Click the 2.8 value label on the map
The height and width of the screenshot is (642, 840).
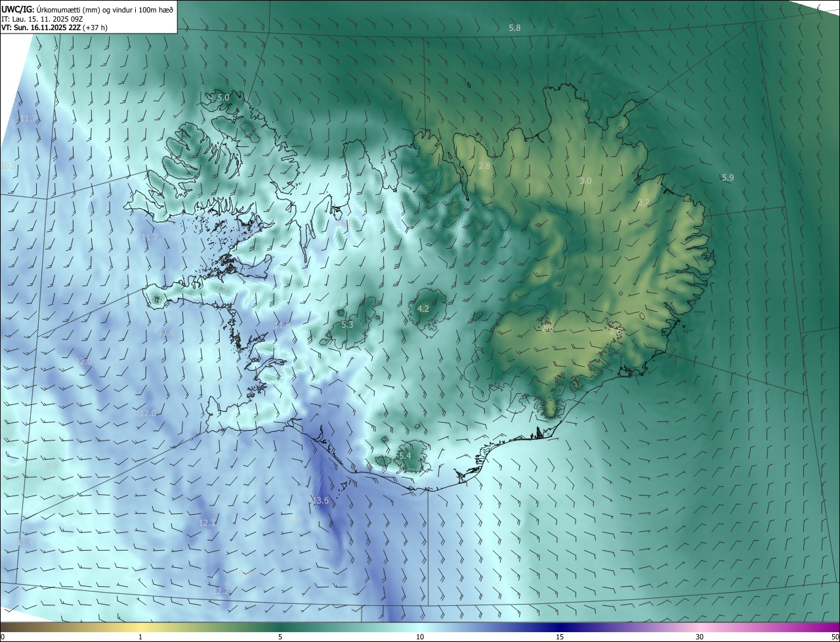click(484, 166)
